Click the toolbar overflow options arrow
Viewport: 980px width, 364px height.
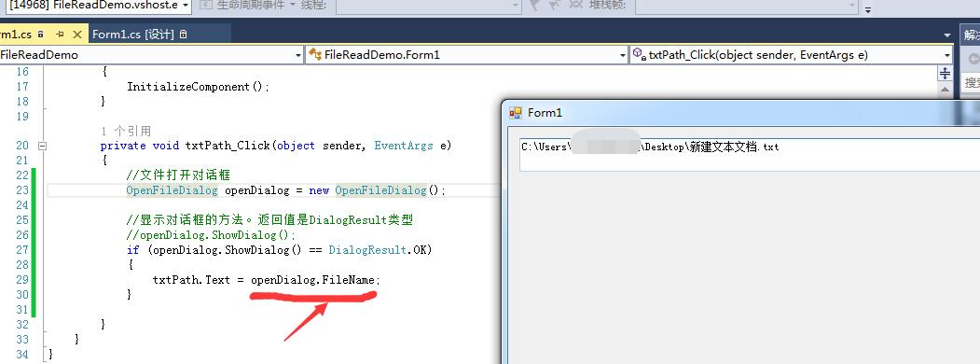tap(868, 8)
